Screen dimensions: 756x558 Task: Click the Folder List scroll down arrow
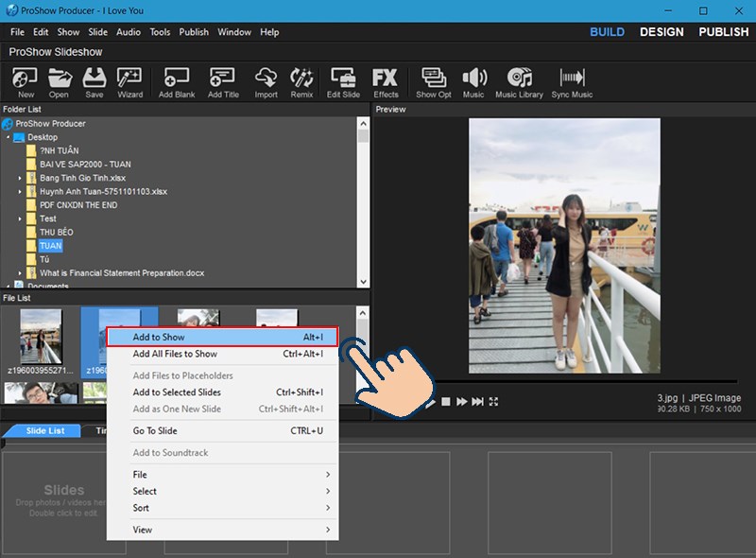click(x=363, y=282)
